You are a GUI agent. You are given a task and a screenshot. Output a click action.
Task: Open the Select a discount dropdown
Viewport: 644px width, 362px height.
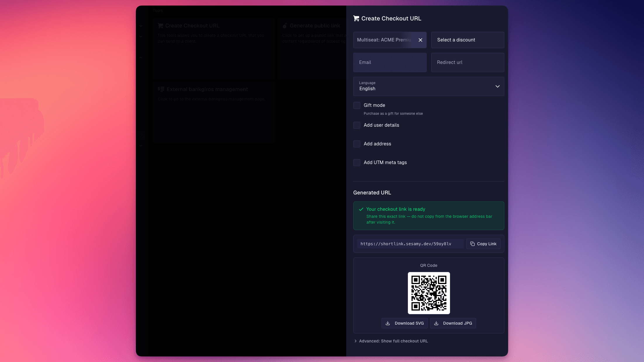(468, 40)
